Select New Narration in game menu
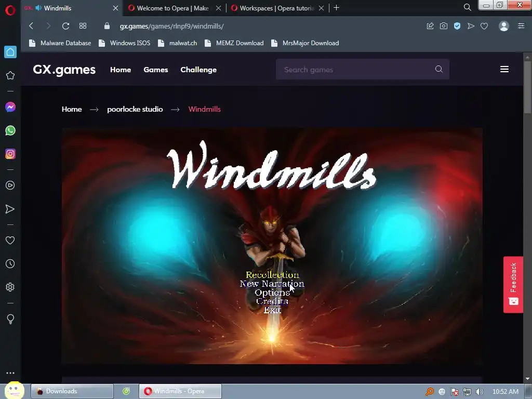This screenshot has height=399, width=532. point(272,283)
